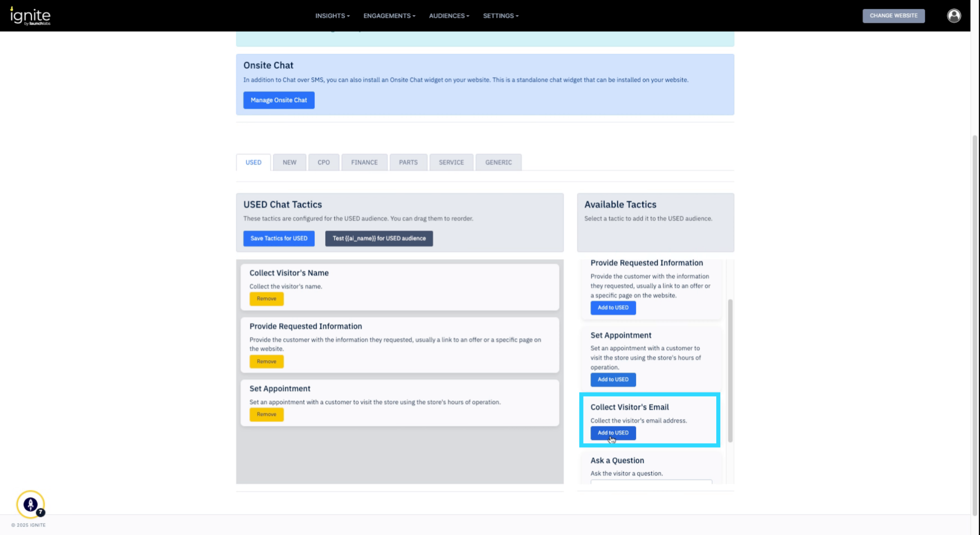Save Tactics for USED
The height and width of the screenshot is (535, 980).
[x=278, y=239]
